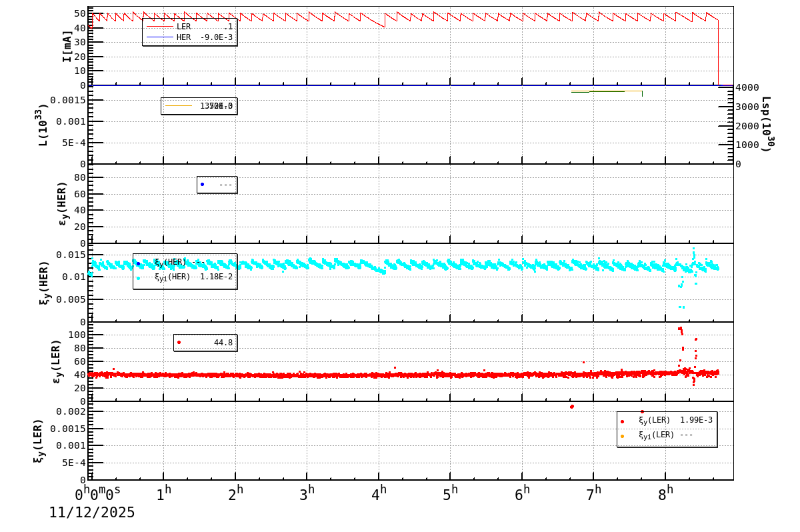This screenshot has height=532, width=800.
Task: Click the 8h time axis label
Action: click(x=666, y=494)
